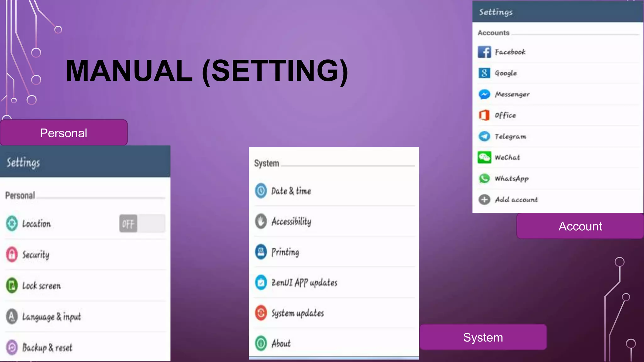This screenshot has height=362, width=644.
Task: Click the purple Account label button
Action: (580, 226)
